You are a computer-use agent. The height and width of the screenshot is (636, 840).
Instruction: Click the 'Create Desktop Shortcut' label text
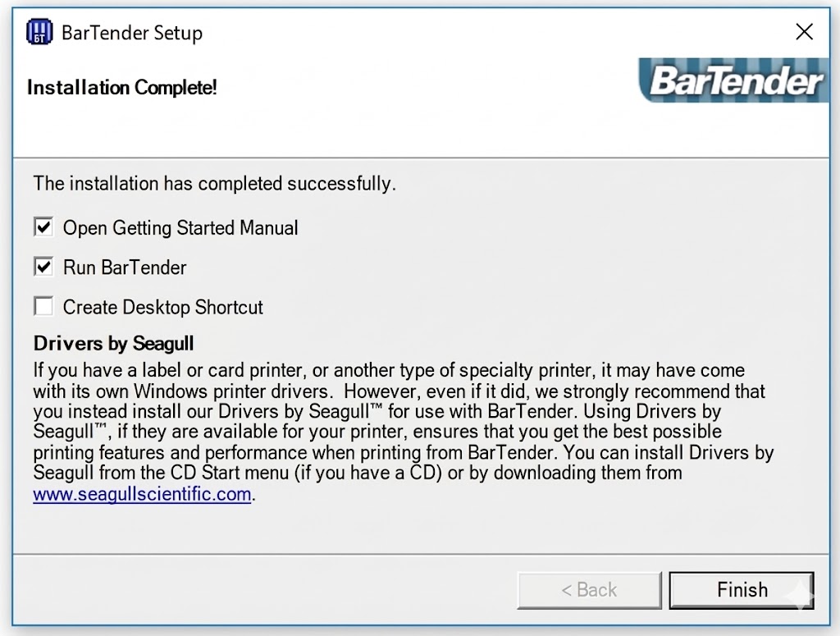pyautogui.click(x=163, y=308)
